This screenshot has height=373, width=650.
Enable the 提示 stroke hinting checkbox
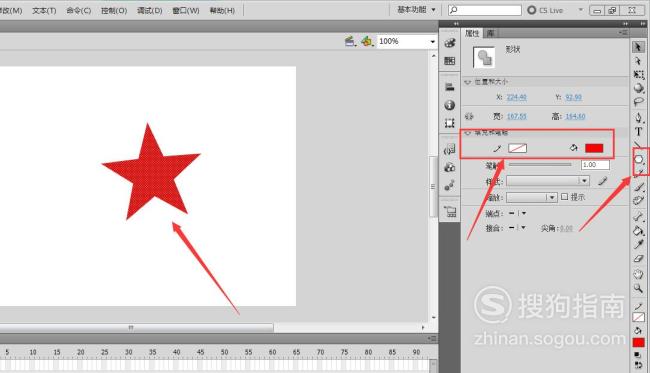click(564, 197)
